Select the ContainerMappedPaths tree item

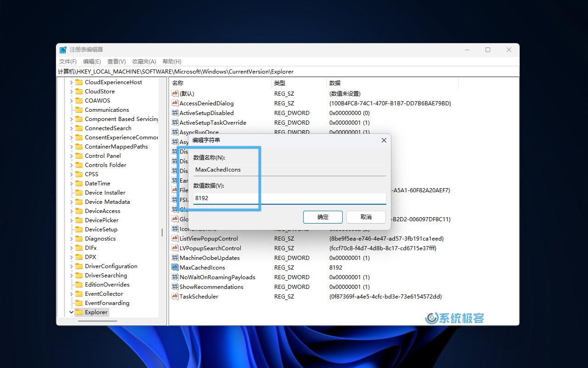[x=116, y=147]
